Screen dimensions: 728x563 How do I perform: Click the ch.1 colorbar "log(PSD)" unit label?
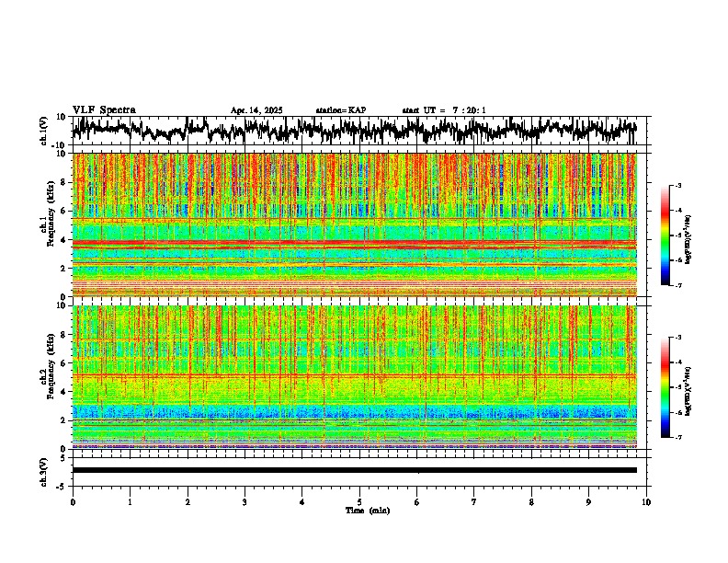tap(688, 239)
